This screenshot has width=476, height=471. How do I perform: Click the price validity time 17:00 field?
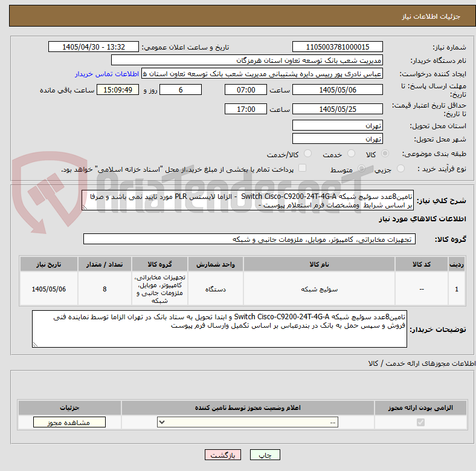(246, 109)
